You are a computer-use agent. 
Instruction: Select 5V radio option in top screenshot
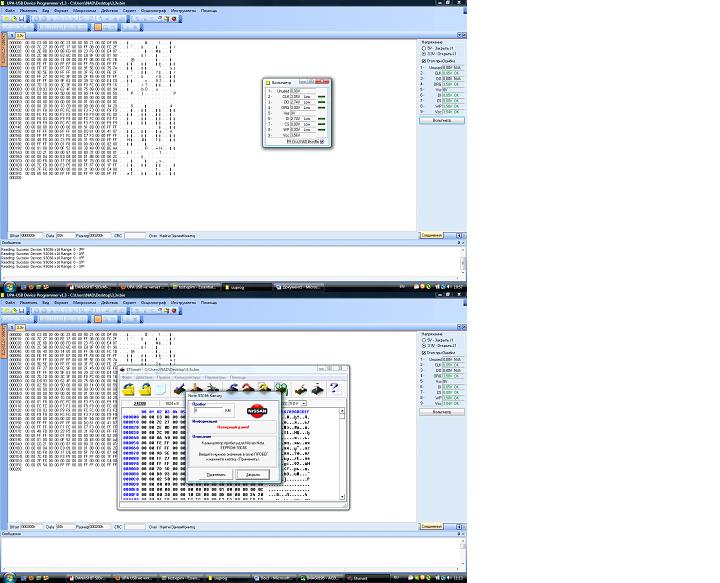pos(424,48)
